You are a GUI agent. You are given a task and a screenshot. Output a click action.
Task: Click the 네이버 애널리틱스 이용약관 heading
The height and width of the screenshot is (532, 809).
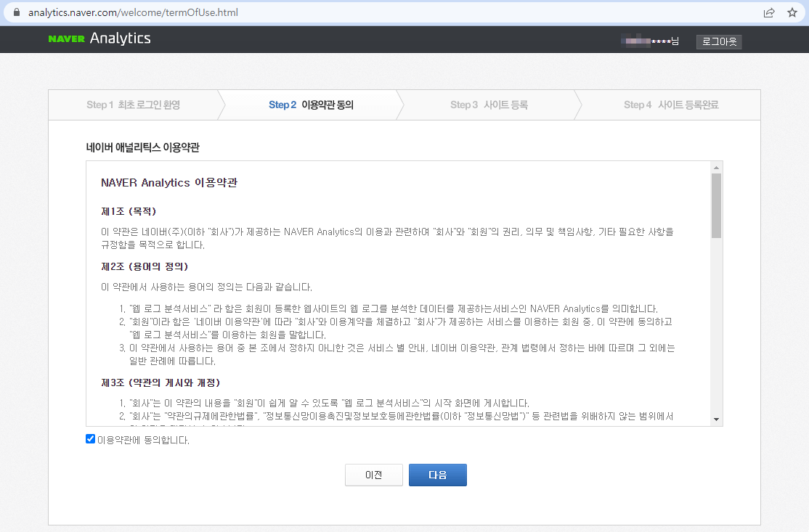(x=142, y=147)
